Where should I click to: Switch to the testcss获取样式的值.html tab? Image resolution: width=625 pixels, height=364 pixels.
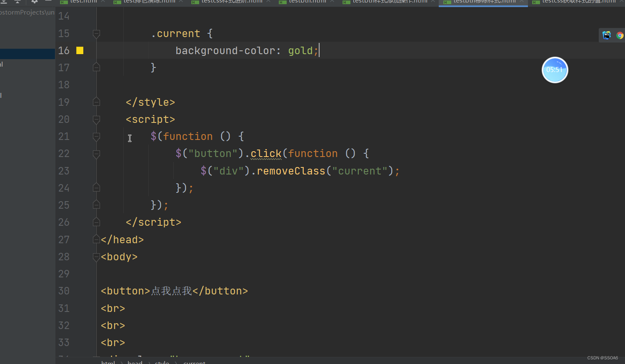point(577,2)
